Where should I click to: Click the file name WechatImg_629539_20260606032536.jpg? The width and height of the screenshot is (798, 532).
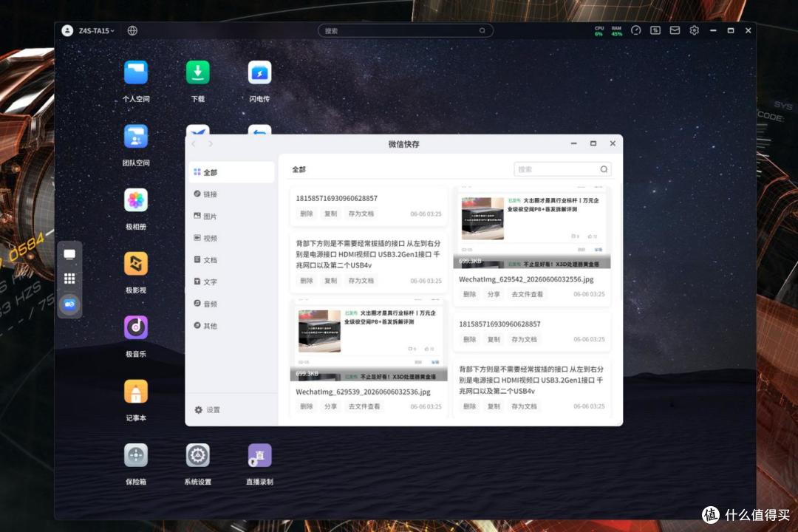click(x=363, y=392)
